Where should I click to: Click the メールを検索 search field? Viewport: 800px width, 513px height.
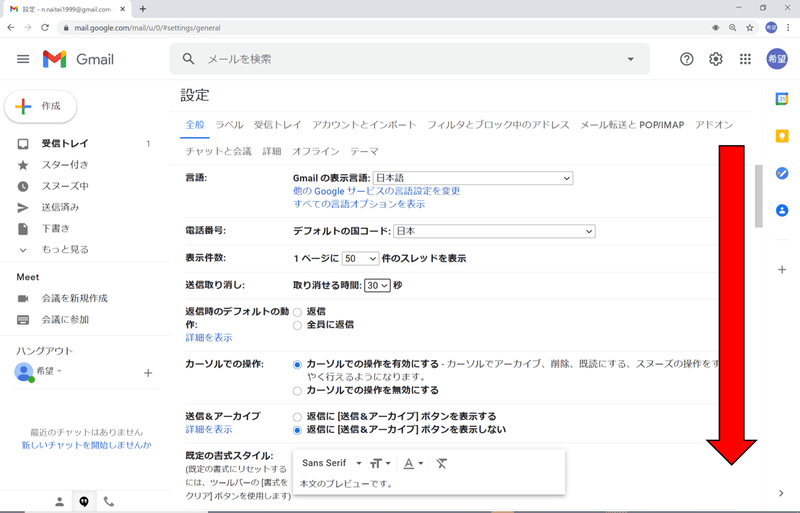pyautogui.click(x=408, y=59)
